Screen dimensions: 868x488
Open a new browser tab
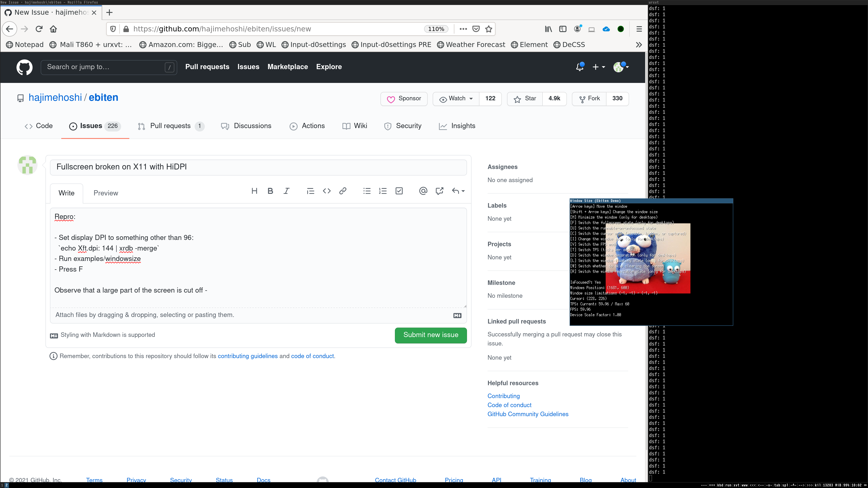[x=109, y=12]
